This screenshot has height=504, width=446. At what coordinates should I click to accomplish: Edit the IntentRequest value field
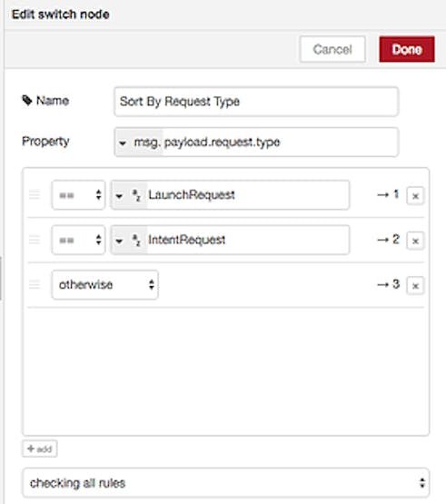click(x=248, y=240)
